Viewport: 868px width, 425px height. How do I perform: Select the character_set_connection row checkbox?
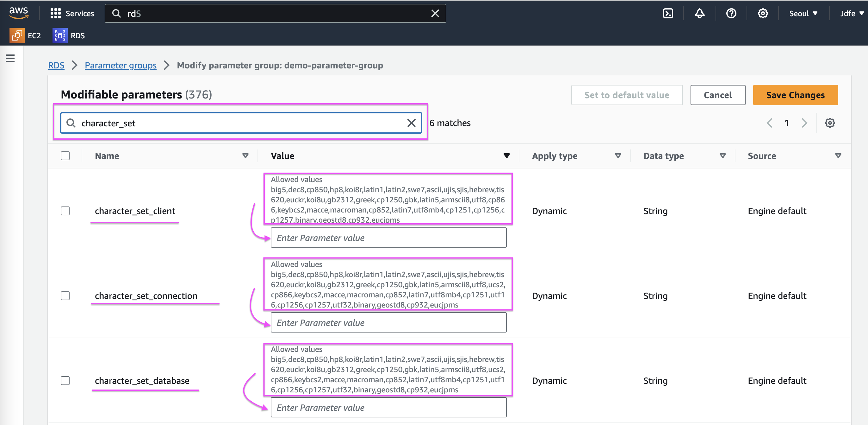pyautogui.click(x=65, y=296)
